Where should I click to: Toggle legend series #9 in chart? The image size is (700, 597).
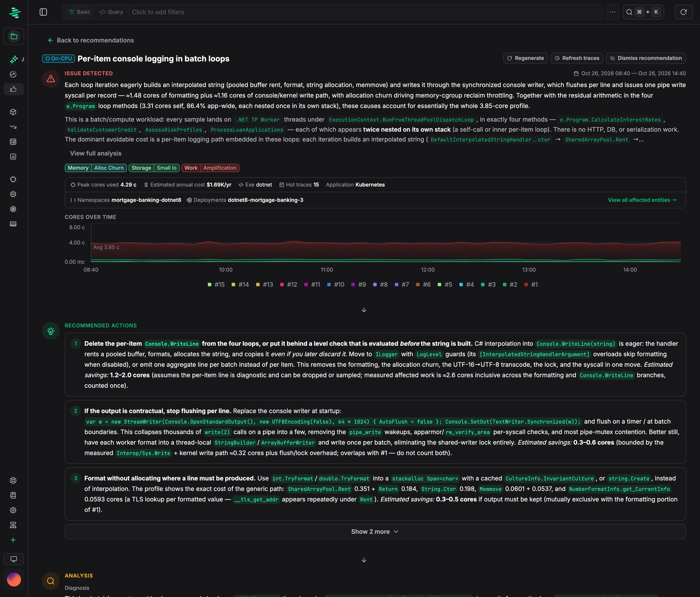click(359, 285)
